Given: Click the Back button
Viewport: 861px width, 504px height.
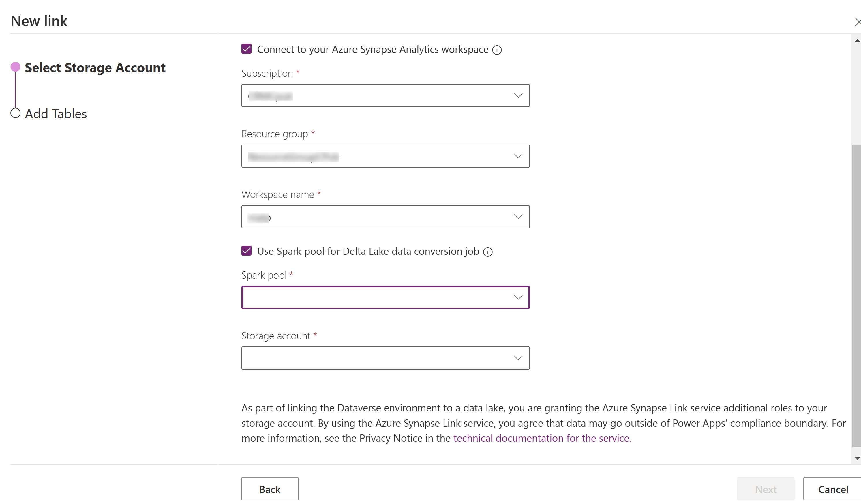Looking at the screenshot, I should [269, 488].
